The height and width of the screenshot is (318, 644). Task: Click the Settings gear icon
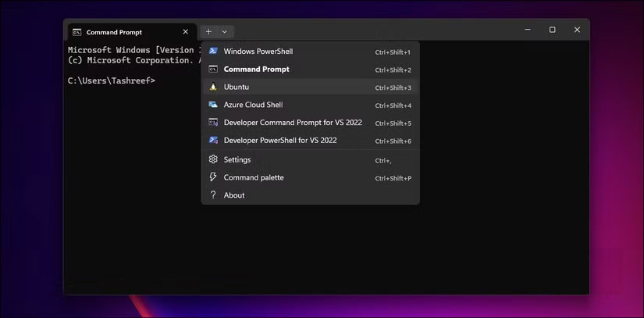pos(213,159)
